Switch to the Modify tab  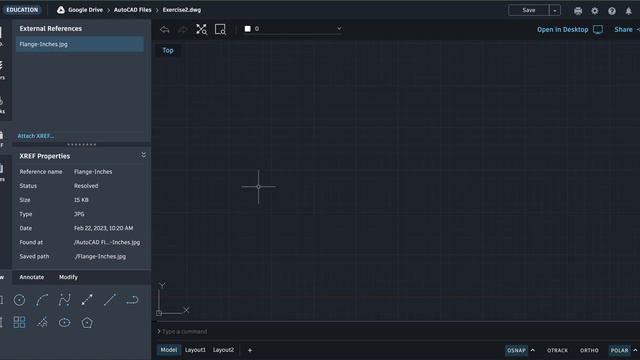68,277
